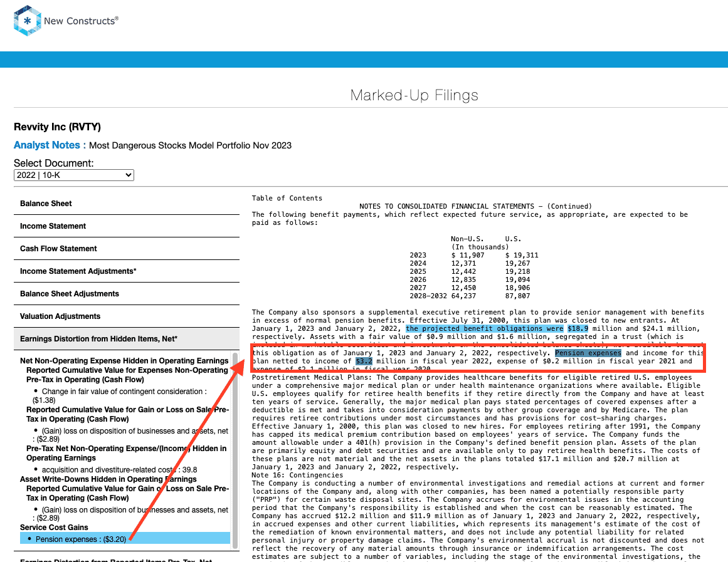The width and height of the screenshot is (728, 562).
Task: Click the 12,835 table cell
Action: pos(463,280)
